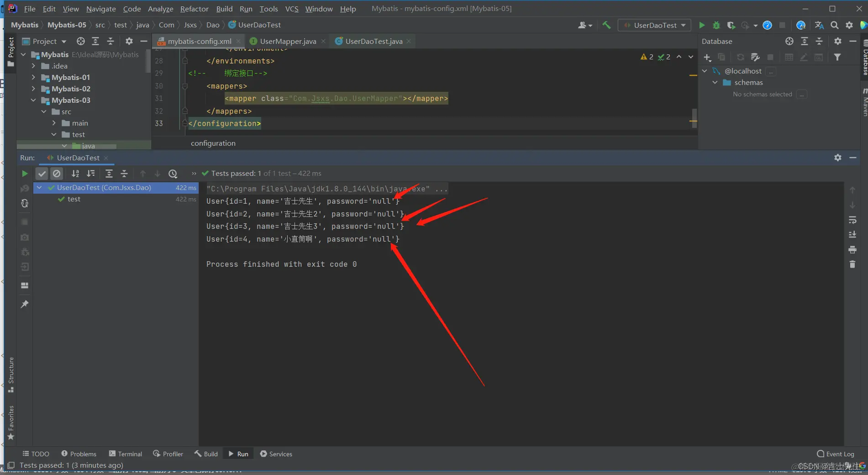Pin the Run tab with pin icon
The image size is (868, 475).
pyautogui.click(x=25, y=304)
